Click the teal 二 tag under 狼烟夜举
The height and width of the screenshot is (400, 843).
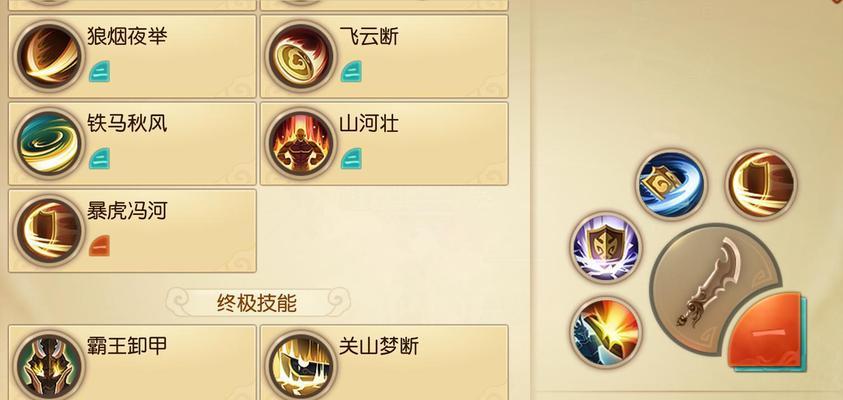click(x=99, y=72)
